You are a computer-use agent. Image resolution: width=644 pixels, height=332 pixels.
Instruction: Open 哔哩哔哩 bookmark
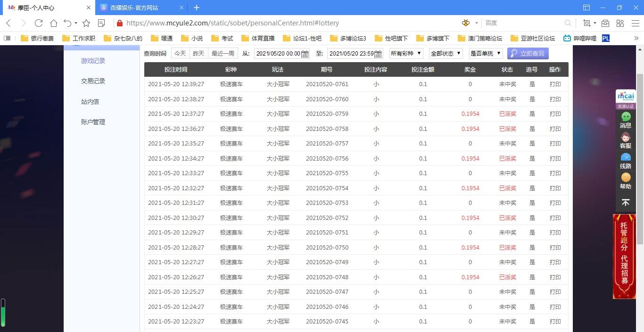(x=580, y=38)
